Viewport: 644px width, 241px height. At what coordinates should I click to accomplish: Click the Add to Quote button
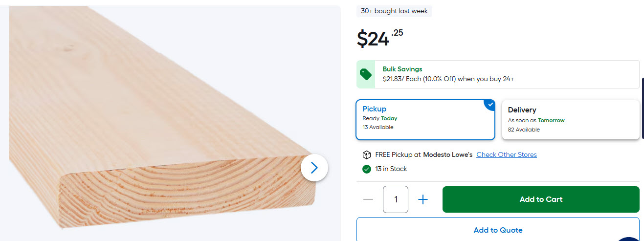coord(498,230)
